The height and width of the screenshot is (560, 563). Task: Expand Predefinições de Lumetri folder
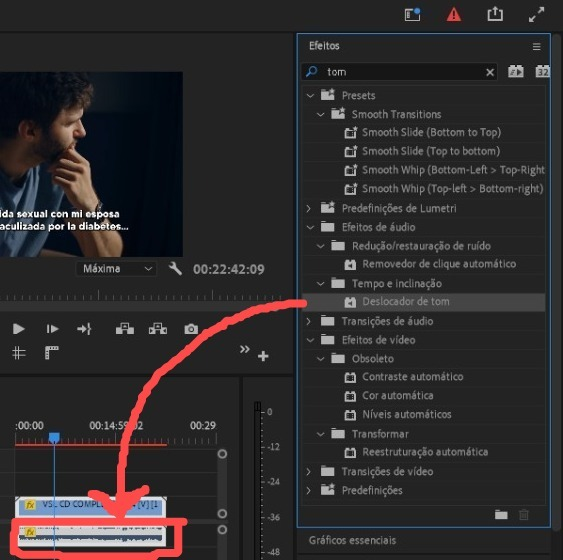coord(308,208)
